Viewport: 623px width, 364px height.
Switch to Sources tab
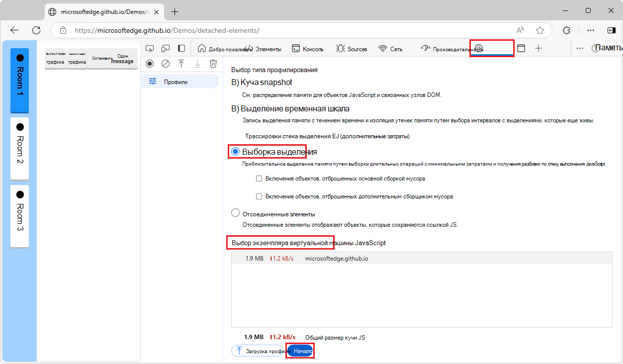pos(352,49)
